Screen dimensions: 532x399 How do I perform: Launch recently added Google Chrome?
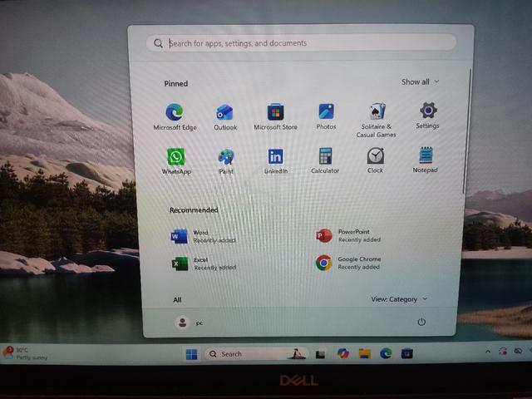pyautogui.click(x=348, y=263)
